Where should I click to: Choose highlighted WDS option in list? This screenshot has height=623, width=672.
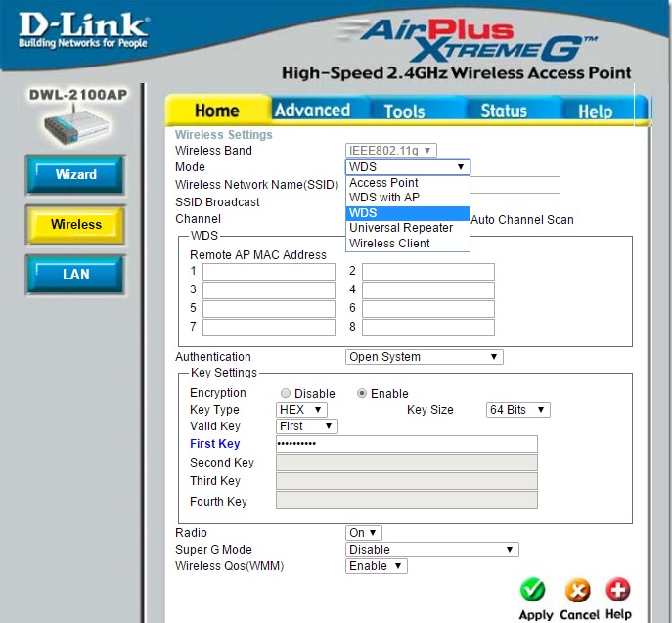[x=408, y=213]
